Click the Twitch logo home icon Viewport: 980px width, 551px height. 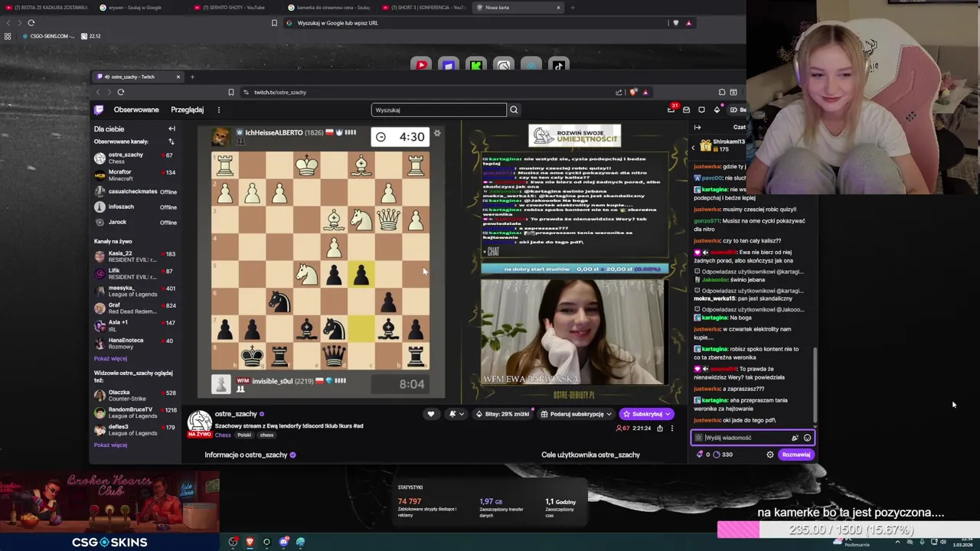[99, 109]
